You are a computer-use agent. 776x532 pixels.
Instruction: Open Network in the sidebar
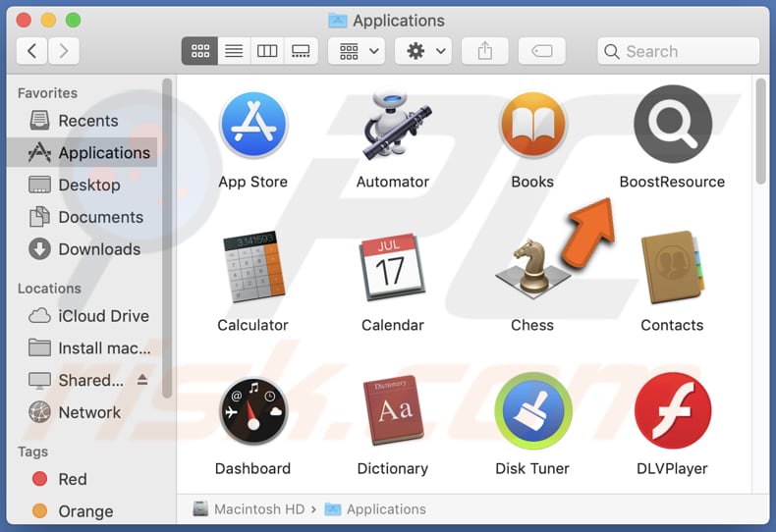click(x=83, y=412)
